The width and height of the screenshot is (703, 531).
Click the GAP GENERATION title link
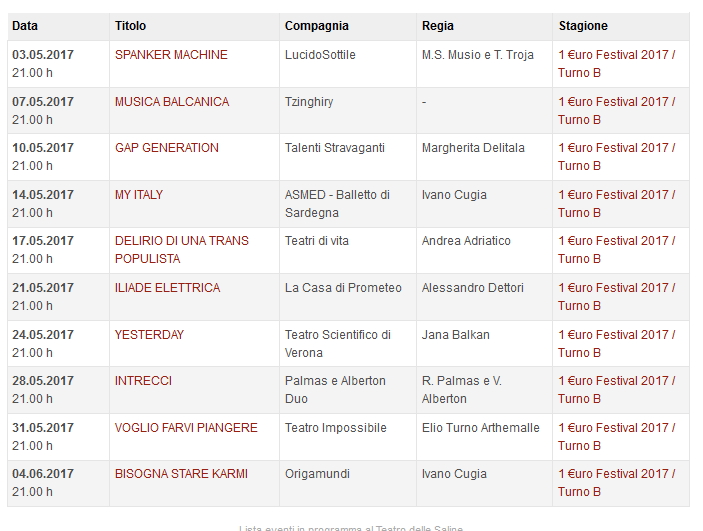tap(167, 148)
